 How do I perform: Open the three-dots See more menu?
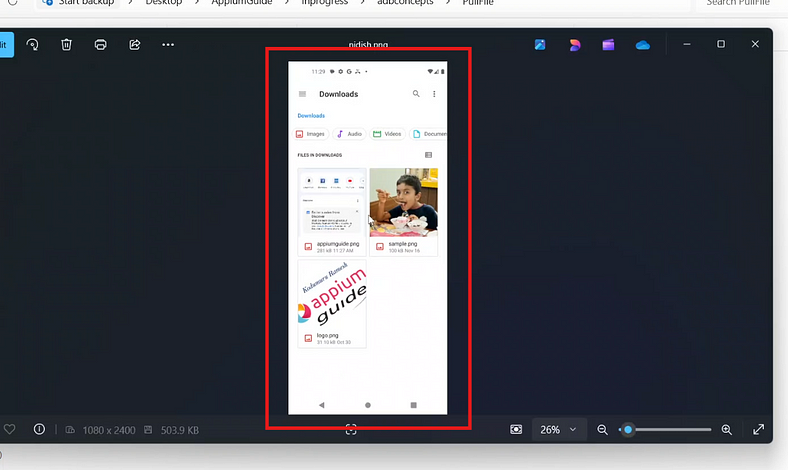[168, 45]
